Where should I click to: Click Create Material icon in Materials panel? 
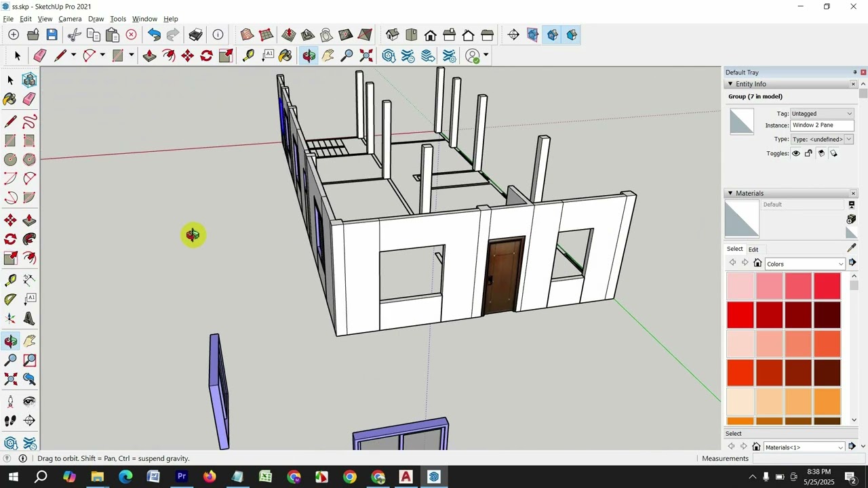pyautogui.click(x=851, y=219)
